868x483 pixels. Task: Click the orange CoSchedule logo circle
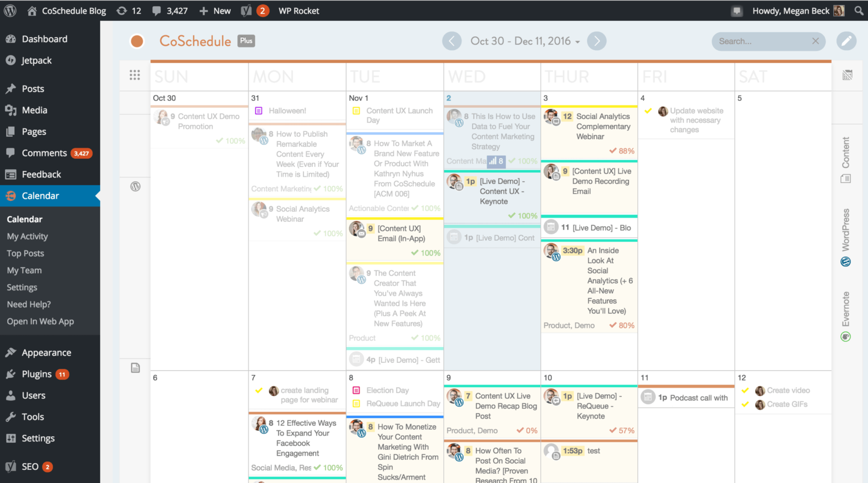(137, 42)
